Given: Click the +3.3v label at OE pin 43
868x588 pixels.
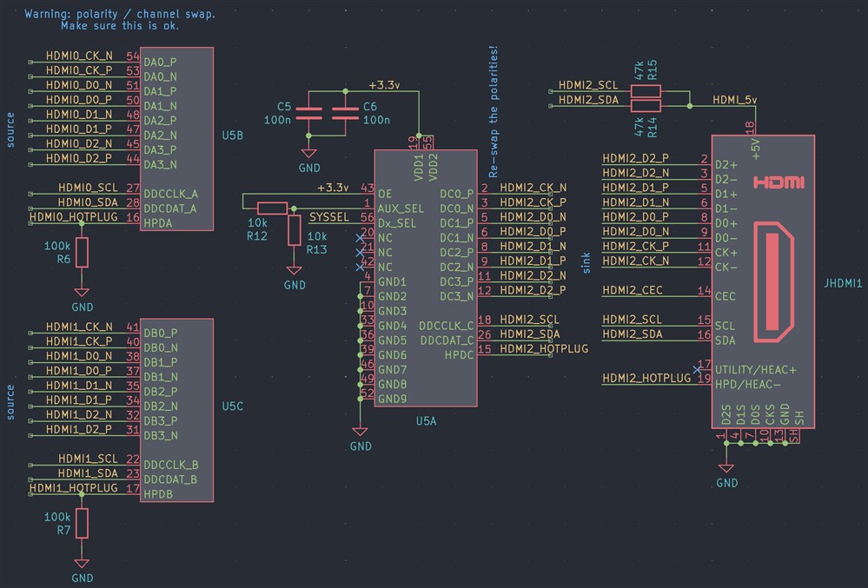Looking at the screenshot, I should pos(333,188).
